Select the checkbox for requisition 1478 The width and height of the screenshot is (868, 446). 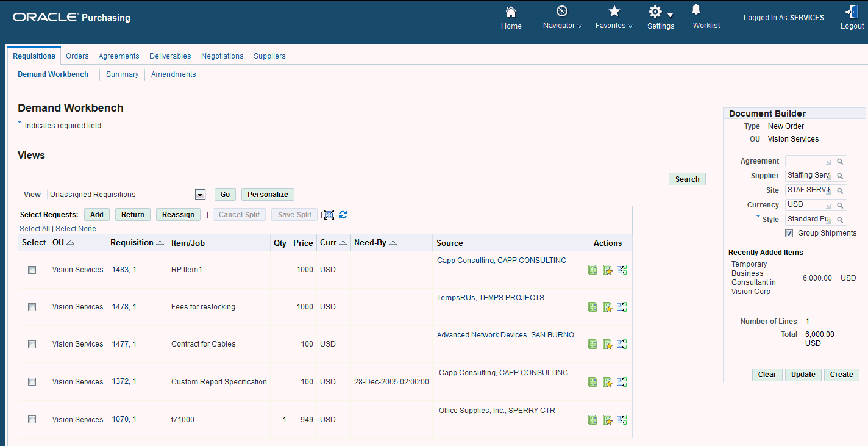pos(32,307)
